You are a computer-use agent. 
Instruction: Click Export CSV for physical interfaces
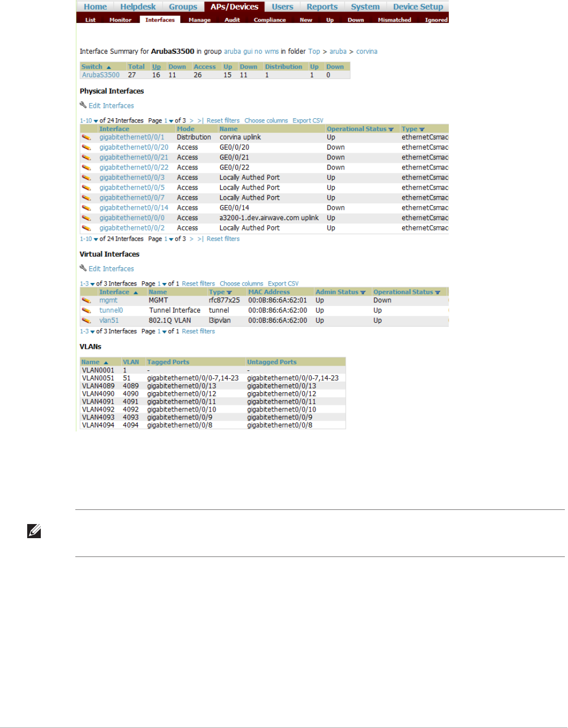(x=308, y=121)
